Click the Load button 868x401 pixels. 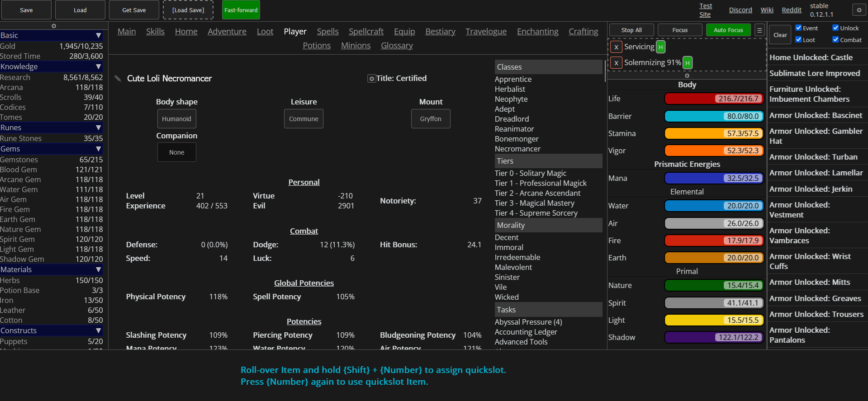coord(80,10)
